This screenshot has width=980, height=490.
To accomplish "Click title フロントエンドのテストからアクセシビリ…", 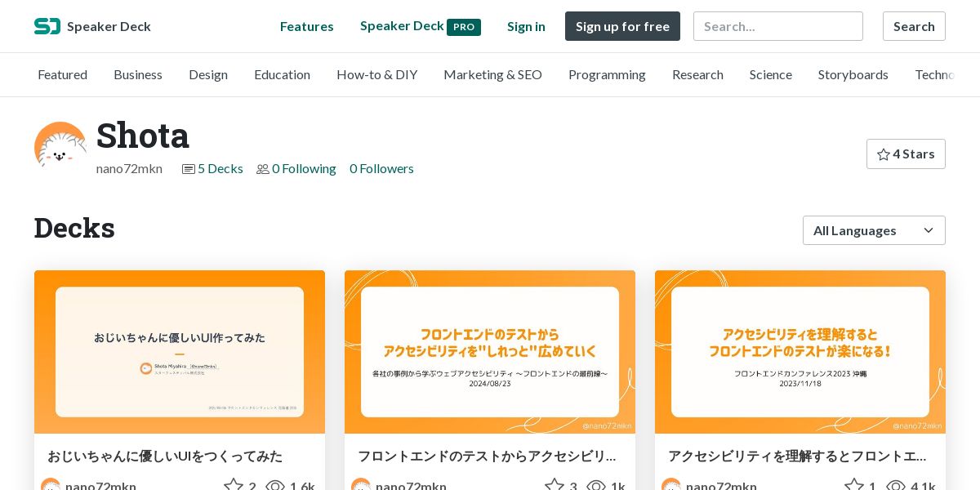I will pyautogui.click(x=487, y=456).
